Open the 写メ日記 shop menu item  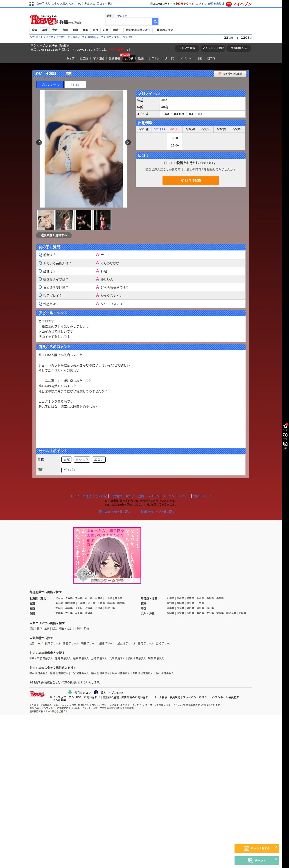click(x=98, y=59)
